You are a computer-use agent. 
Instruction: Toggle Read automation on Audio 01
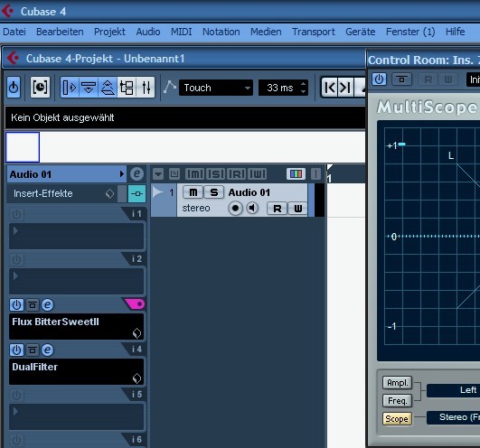(x=277, y=209)
